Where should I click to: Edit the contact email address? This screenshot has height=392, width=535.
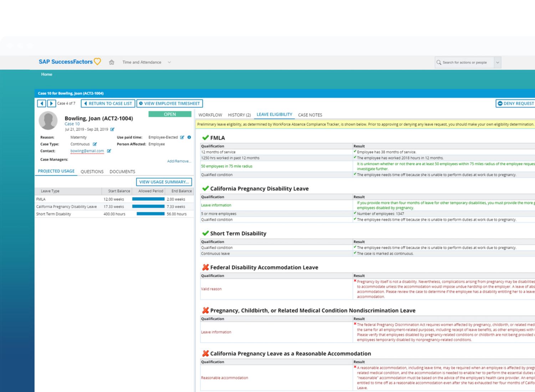coord(109,151)
